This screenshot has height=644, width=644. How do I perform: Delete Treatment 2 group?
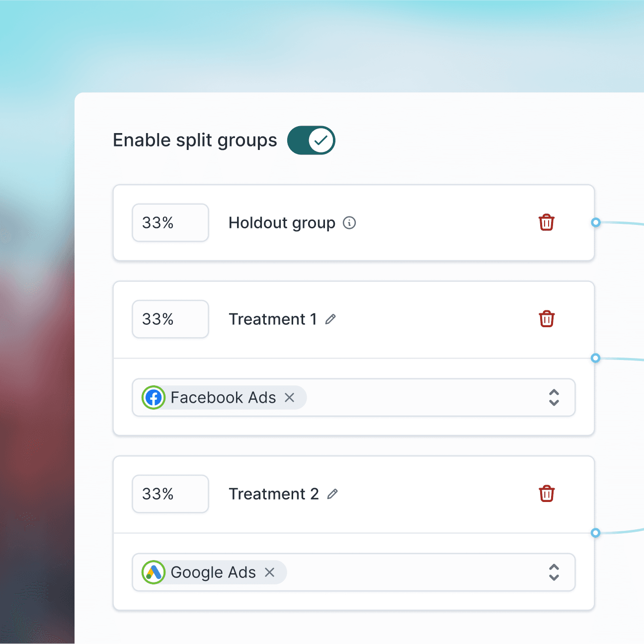coord(546,494)
